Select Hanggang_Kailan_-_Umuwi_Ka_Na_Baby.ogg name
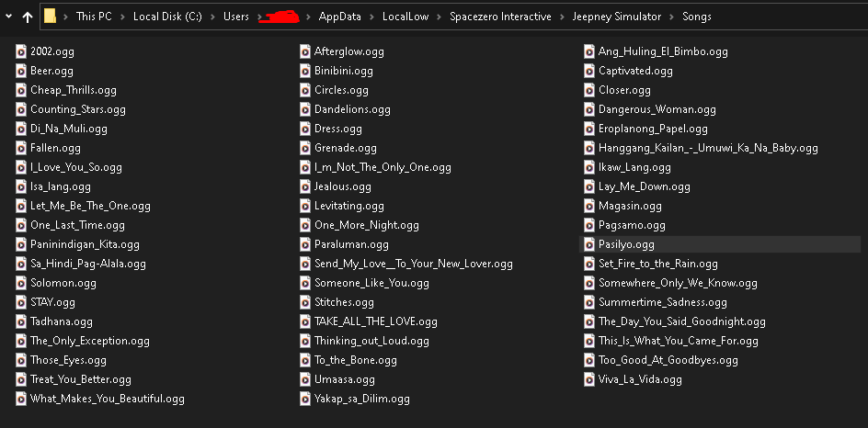The height and width of the screenshot is (428, 868). click(708, 148)
